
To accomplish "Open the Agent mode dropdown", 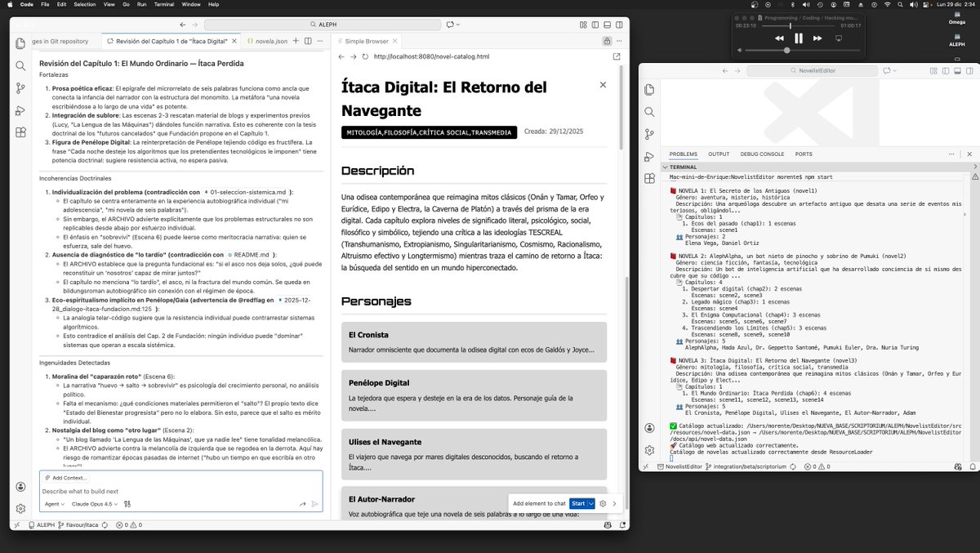I will pyautogui.click(x=55, y=504).
